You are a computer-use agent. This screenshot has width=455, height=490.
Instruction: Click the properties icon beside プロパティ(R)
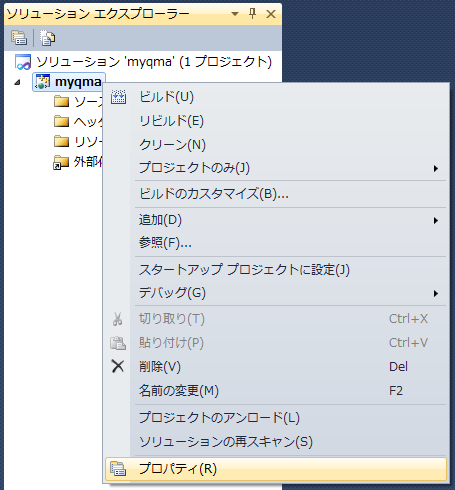[x=118, y=469]
